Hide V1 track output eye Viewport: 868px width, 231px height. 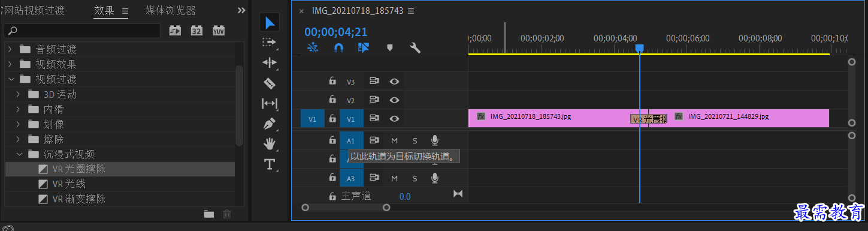click(x=395, y=119)
